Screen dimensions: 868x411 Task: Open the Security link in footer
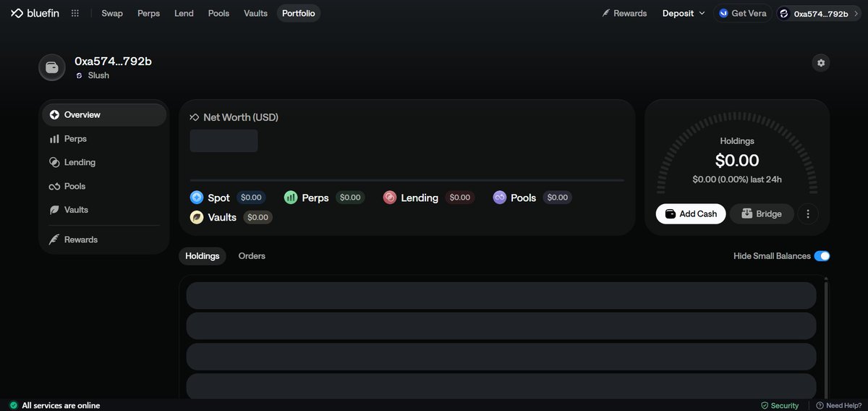(x=780, y=405)
